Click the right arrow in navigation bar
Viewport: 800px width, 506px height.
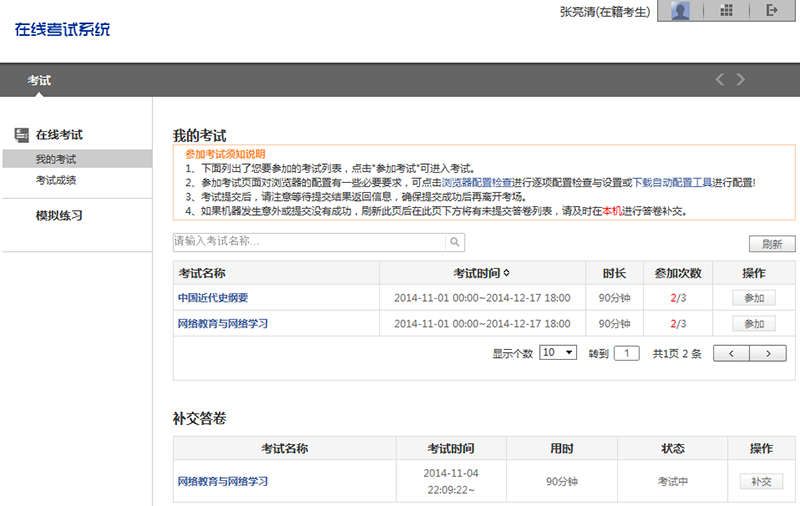click(x=741, y=79)
